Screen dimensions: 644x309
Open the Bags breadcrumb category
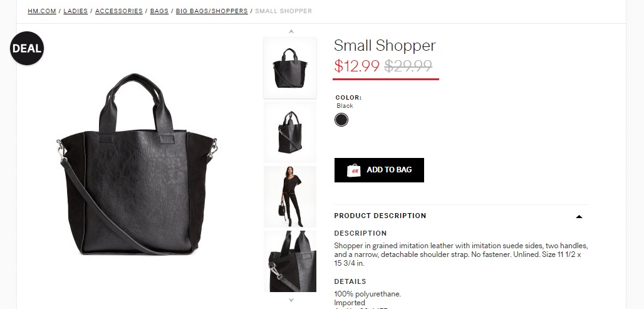point(159,11)
